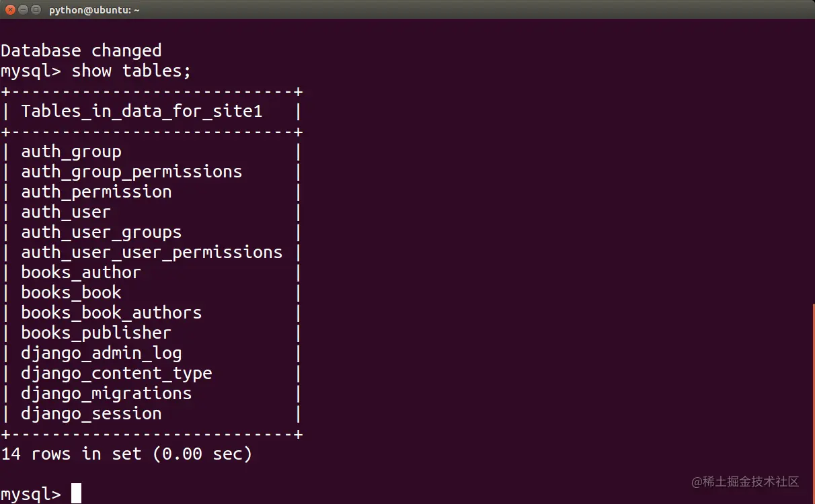Maximize the terminal window
This screenshot has height=504, width=815.
pos(36,9)
